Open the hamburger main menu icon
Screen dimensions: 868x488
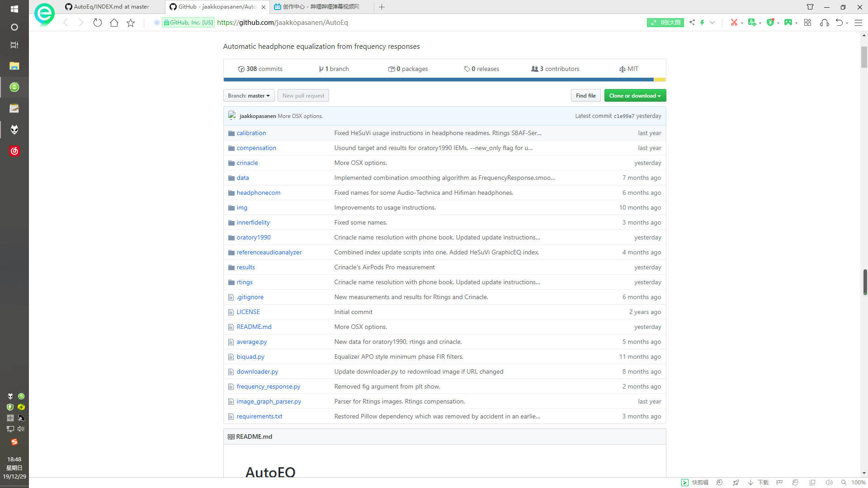point(858,23)
